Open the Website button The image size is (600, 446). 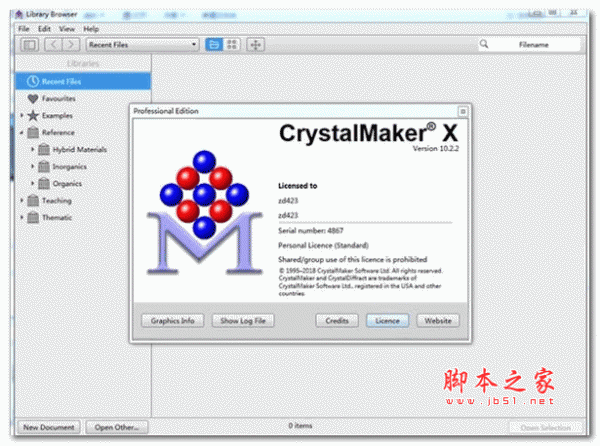438,321
